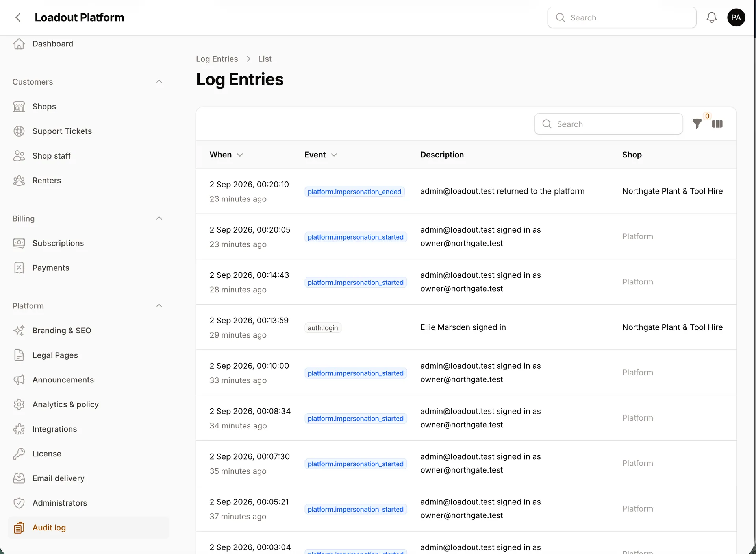
Task: Open the notifications bell
Action: coord(712,17)
